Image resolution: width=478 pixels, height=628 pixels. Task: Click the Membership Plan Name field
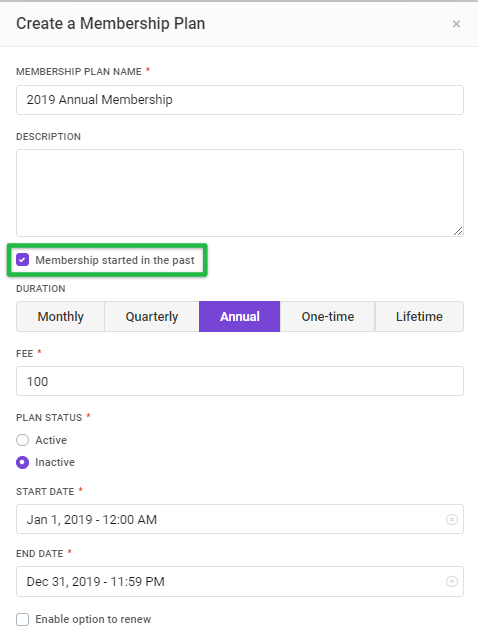coord(240,100)
